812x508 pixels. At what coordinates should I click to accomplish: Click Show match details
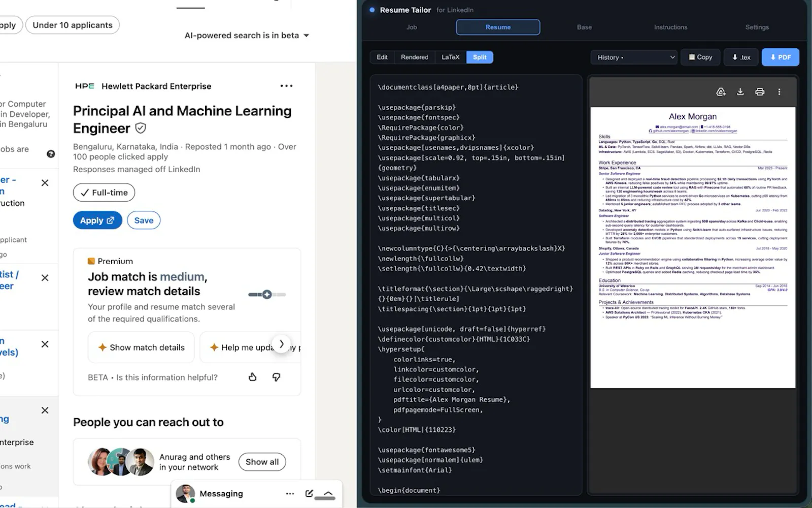click(141, 347)
